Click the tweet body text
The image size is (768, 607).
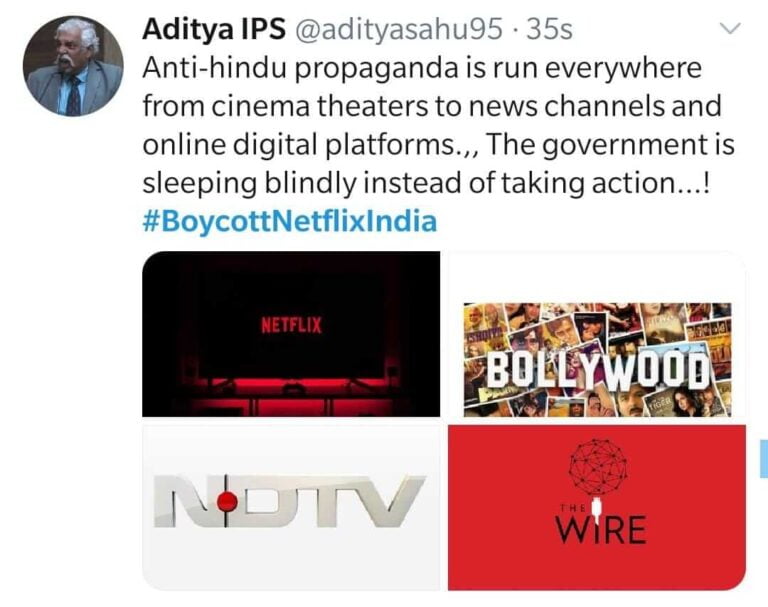438,125
